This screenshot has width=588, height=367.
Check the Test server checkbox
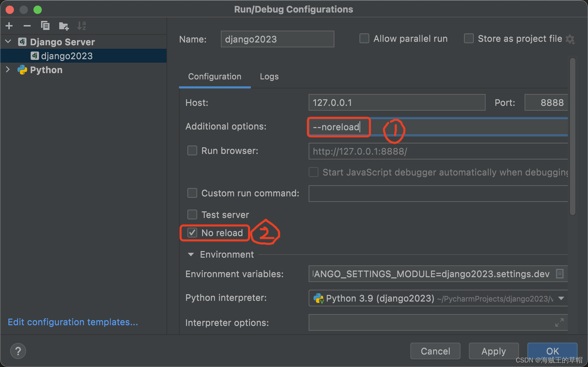coord(192,214)
